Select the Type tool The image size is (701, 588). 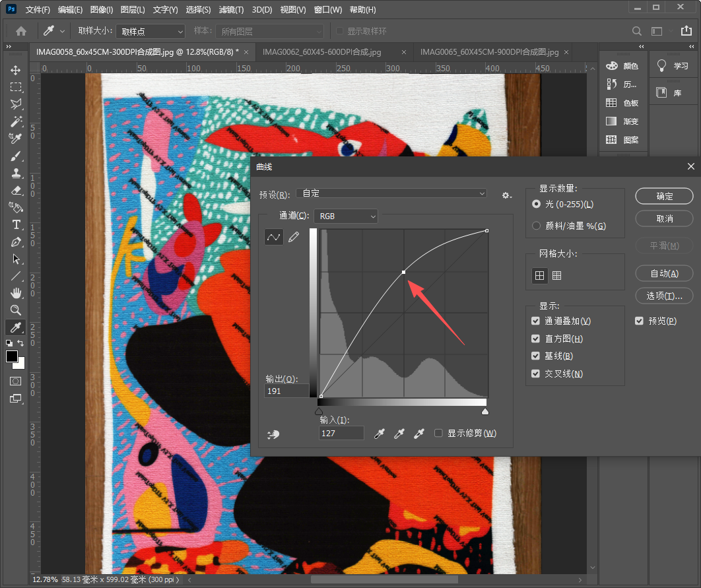click(x=16, y=224)
